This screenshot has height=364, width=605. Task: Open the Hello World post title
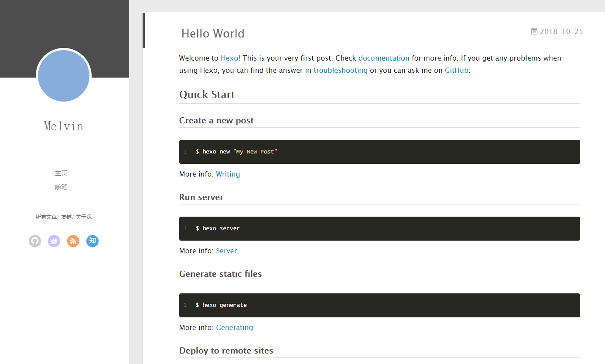(x=213, y=34)
